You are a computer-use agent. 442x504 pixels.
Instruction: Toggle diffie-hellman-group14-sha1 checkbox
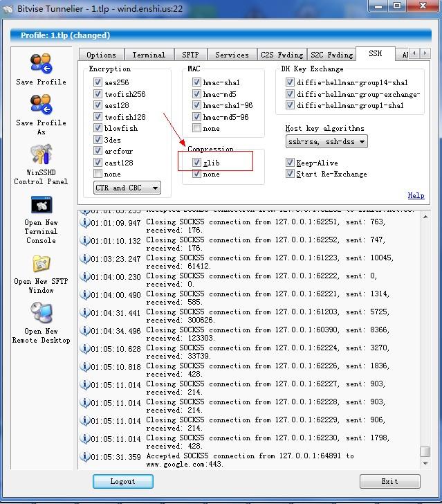[x=290, y=82]
